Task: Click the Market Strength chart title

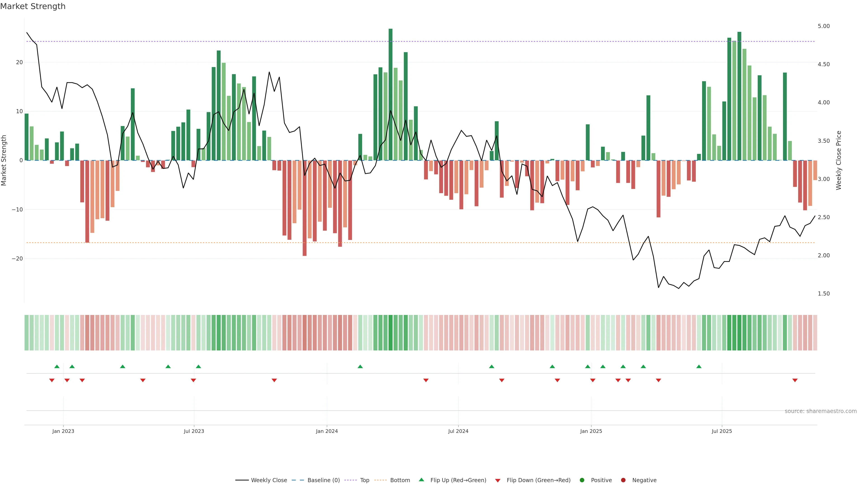Action: pyautogui.click(x=33, y=6)
